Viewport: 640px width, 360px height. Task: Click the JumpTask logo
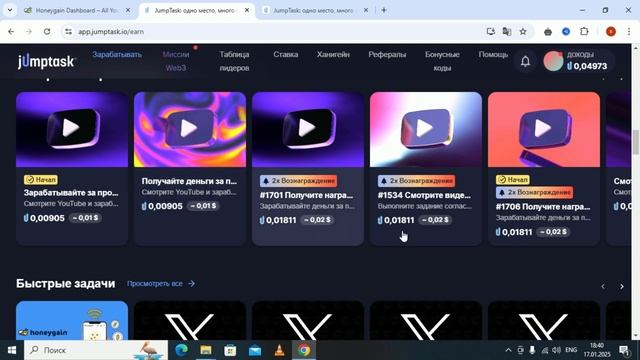pos(46,62)
